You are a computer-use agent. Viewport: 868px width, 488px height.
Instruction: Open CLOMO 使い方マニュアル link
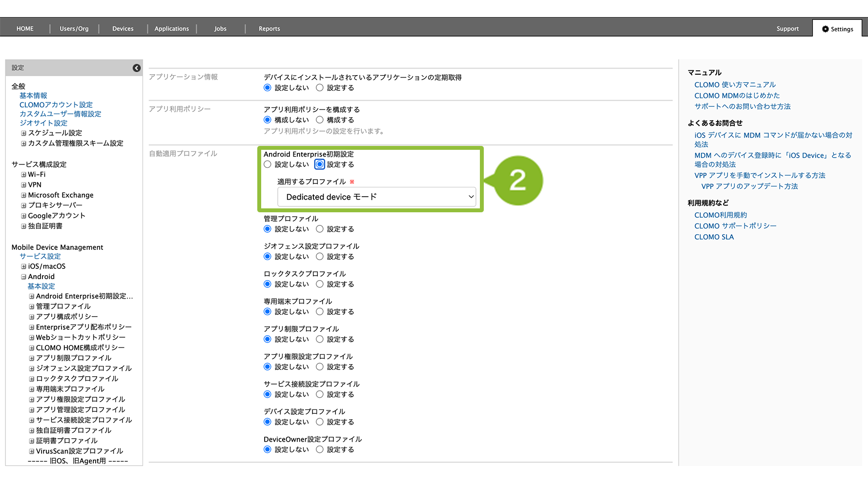(735, 85)
